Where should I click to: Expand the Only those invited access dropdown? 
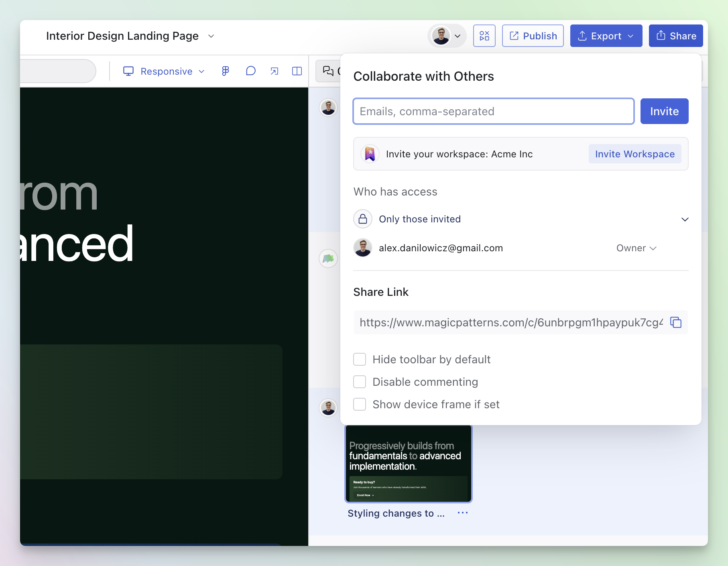point(685,219)
